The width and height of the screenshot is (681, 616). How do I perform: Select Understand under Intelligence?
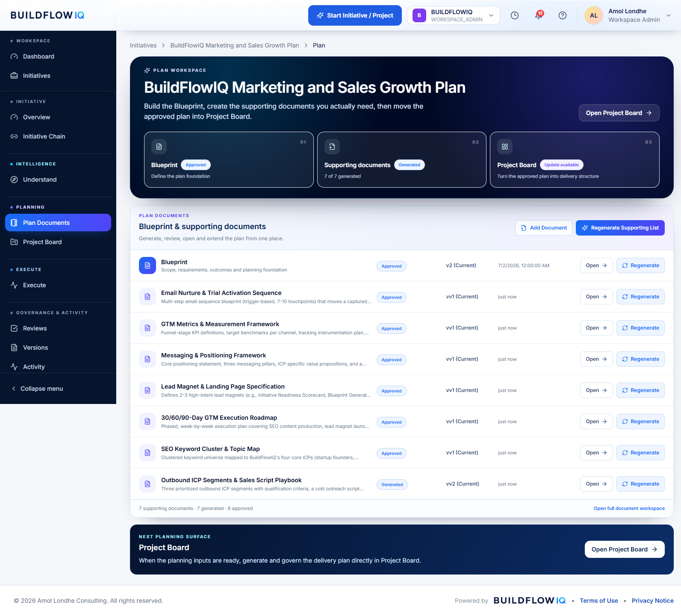[x=58, y=180]
